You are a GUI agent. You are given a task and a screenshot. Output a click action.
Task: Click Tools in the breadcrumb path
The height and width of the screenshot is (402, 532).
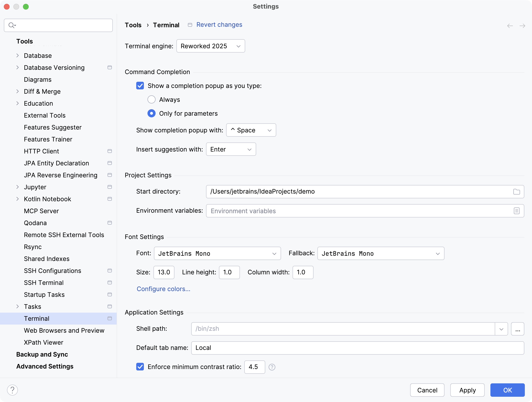tap(133, 25)
